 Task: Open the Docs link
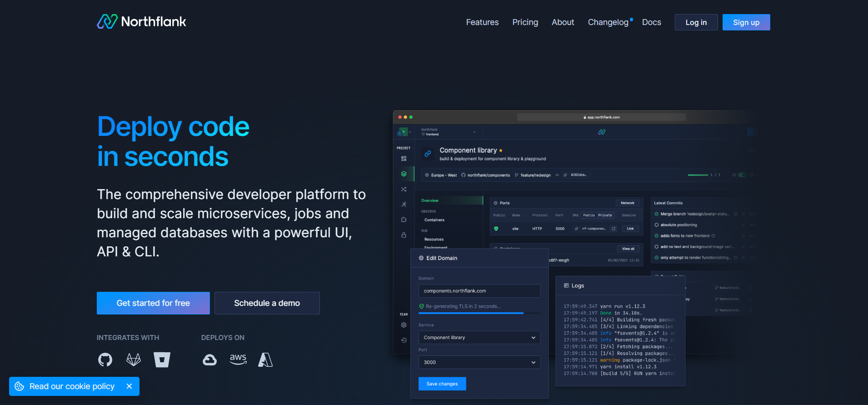coord(651,22)
